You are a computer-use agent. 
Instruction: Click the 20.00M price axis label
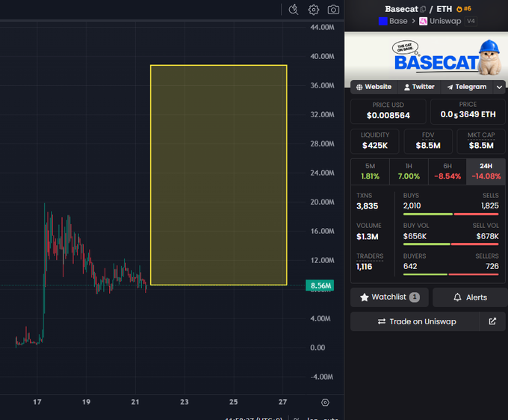pyautogui.click(x=322, y=203)
